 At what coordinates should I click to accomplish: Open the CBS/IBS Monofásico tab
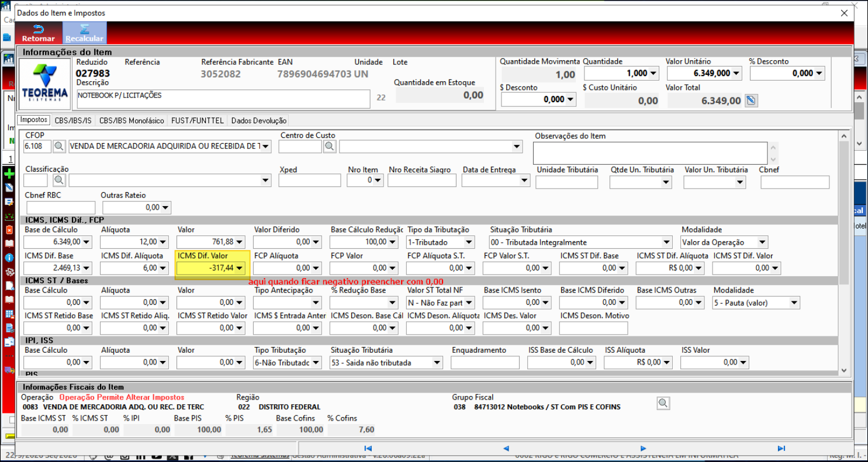click(132, 120)
